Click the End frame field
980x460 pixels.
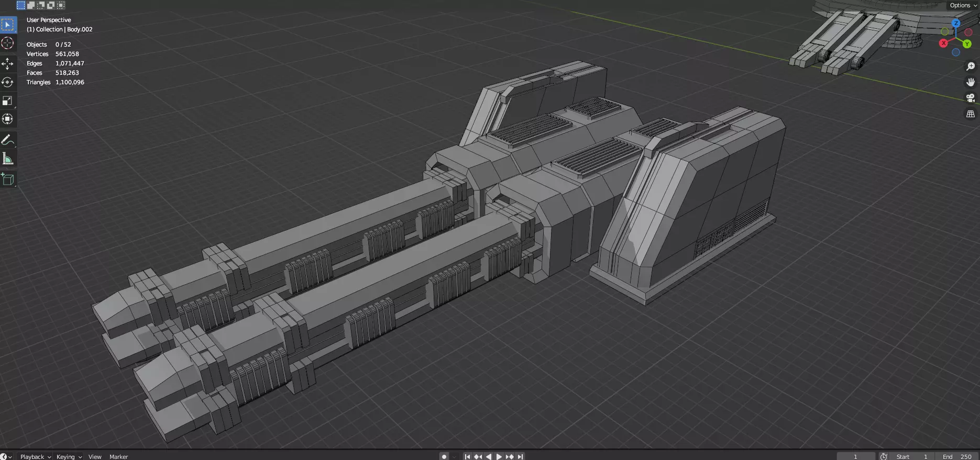[957, 456]
